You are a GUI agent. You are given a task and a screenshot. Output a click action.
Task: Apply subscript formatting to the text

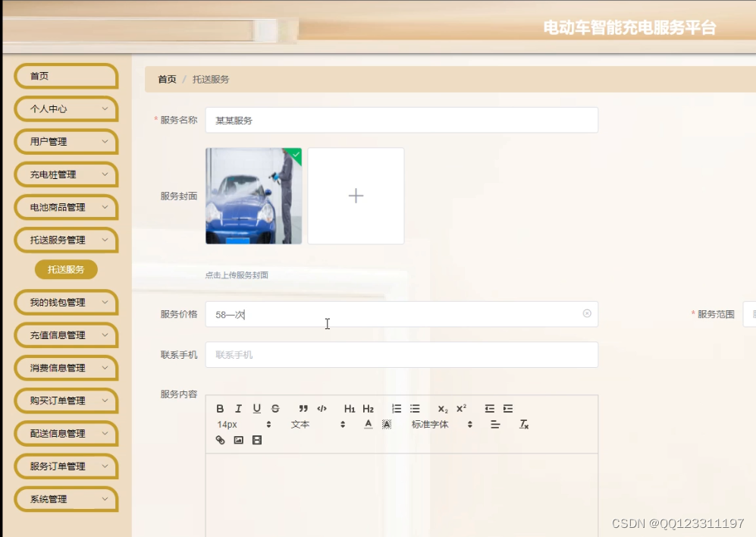click(442, 409)
